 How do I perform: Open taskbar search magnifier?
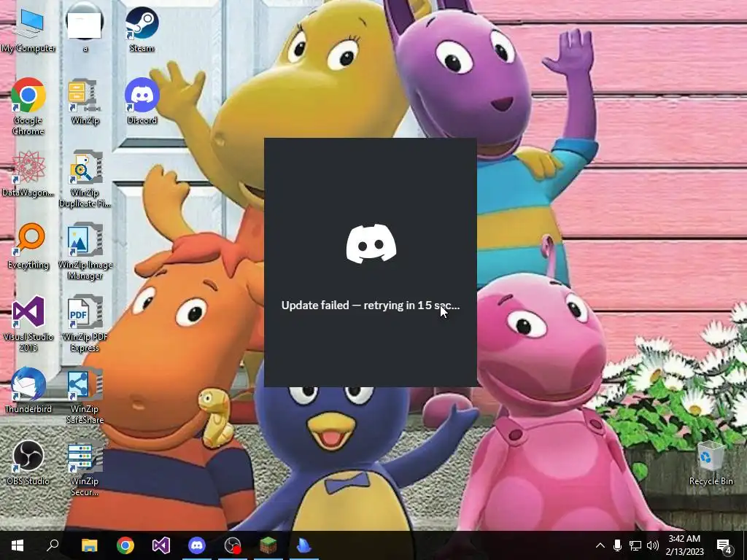(x=53, y=545)
